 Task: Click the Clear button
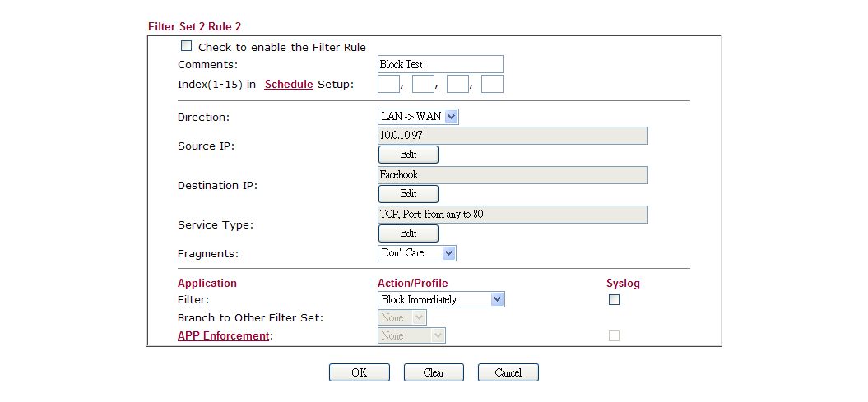click(x=434, y=372)
